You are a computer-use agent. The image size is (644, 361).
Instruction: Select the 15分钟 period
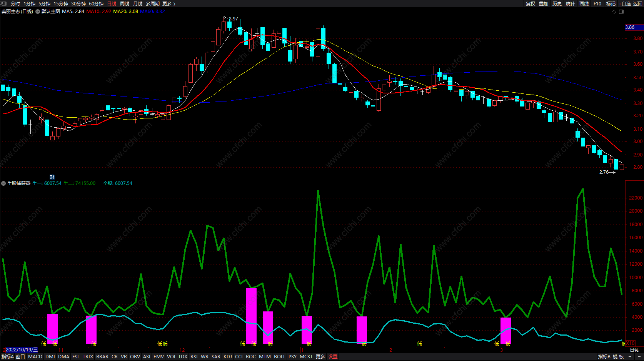tap(61, 4)
